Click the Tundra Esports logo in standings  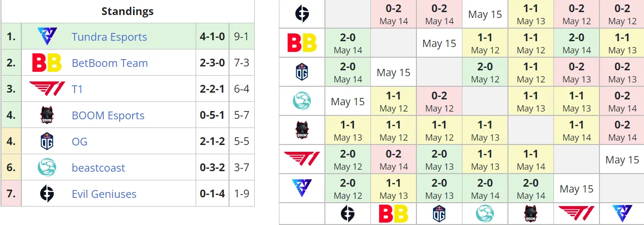[47, 37]
